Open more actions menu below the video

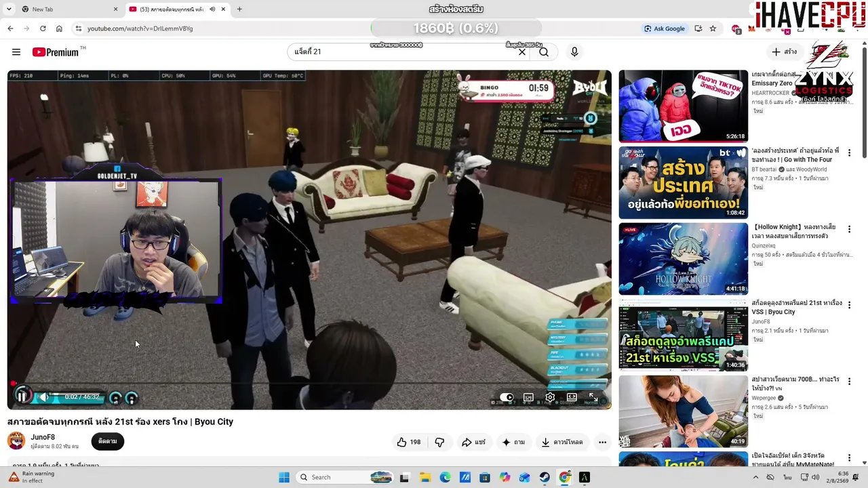click(602, 442)
